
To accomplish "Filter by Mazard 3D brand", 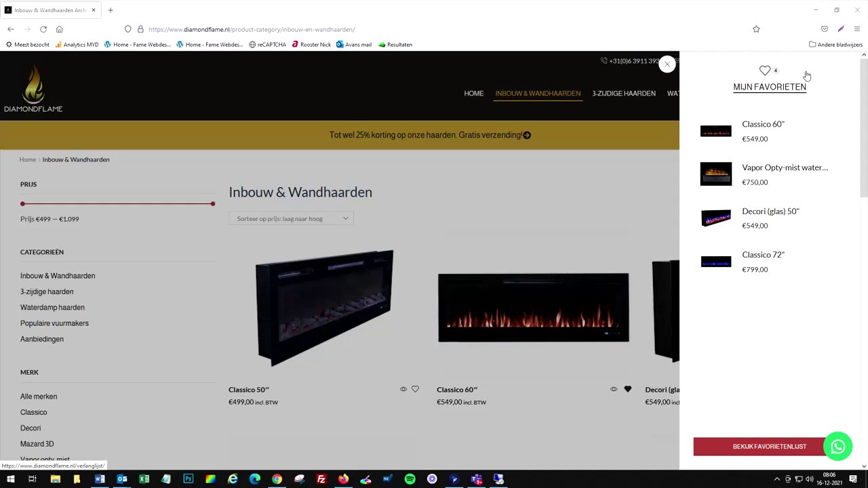I will [x=37, y=444].
